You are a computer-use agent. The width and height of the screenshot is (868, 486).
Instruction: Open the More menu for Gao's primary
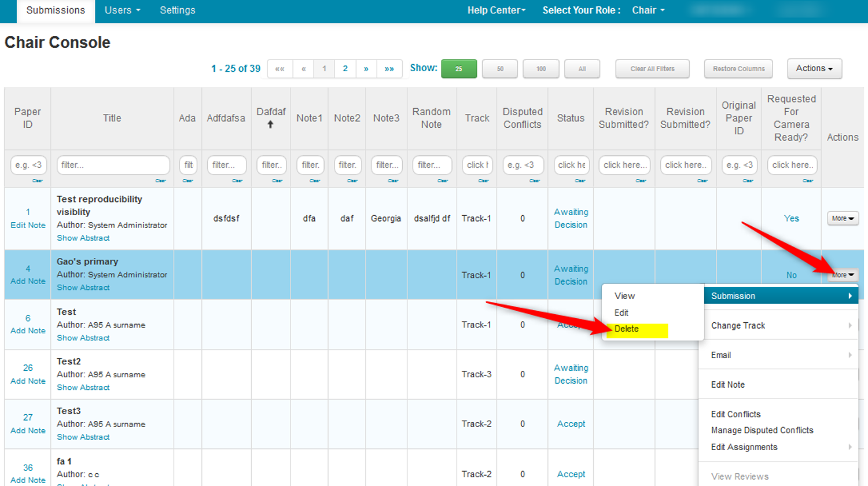(843, 275)
